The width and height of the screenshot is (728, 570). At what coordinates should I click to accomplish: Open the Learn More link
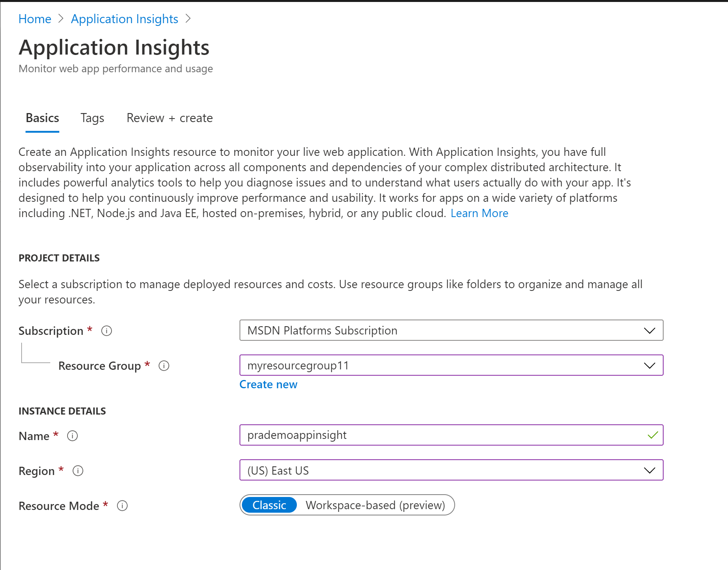(479, 213)
